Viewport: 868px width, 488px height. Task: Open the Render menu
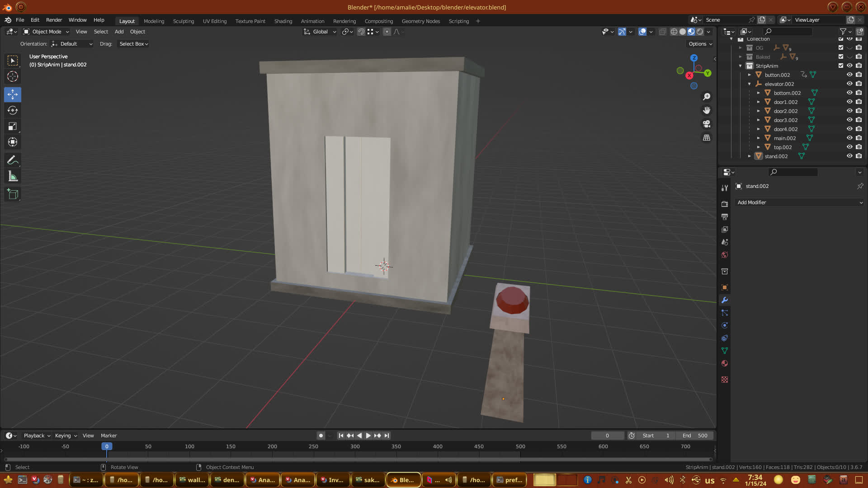[54, 20]
